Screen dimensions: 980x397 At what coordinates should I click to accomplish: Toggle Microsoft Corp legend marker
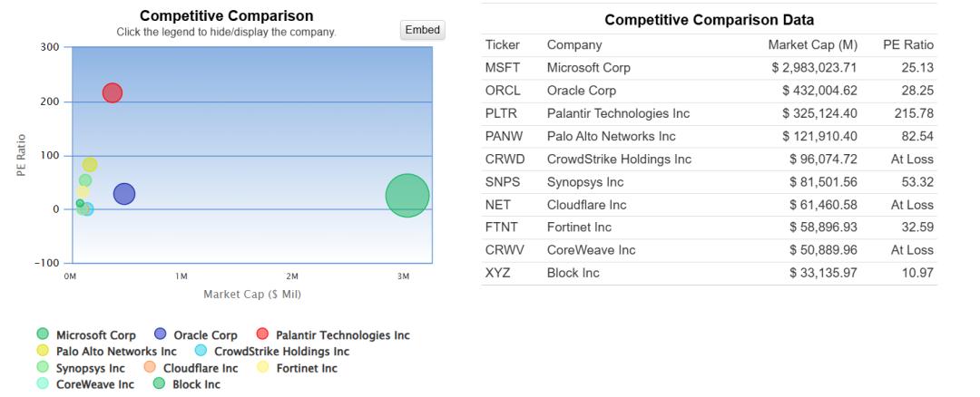43,335
